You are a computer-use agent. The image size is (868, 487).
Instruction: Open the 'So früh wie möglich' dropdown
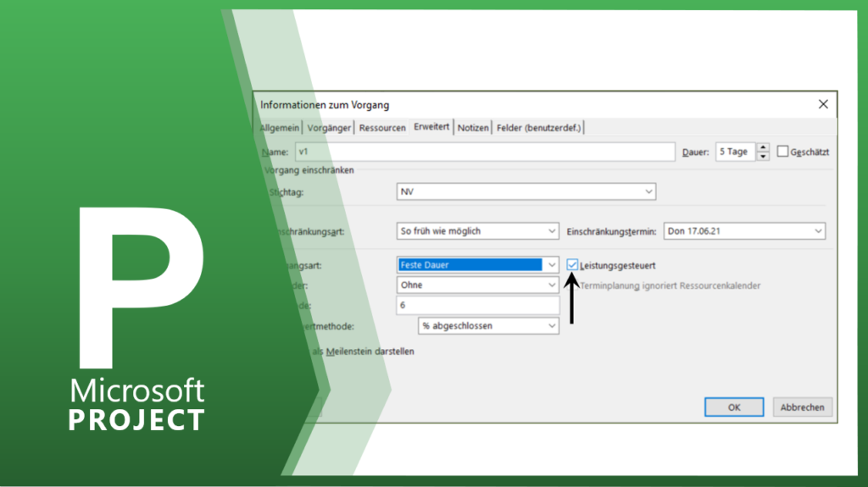point(477,230)
